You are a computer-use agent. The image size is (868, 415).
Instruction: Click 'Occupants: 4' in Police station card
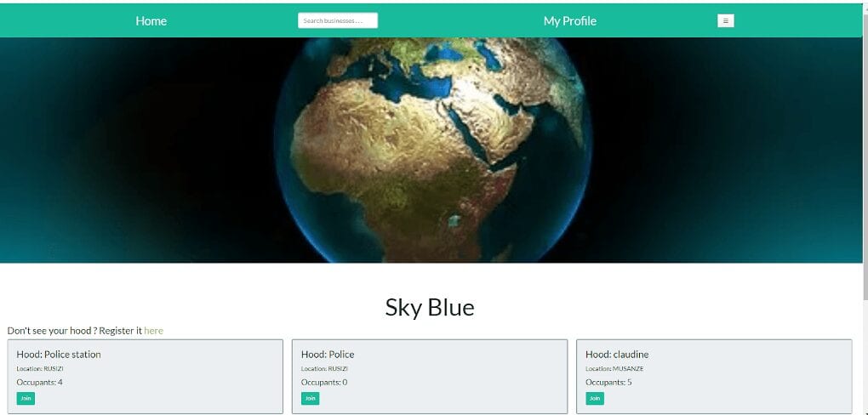click(x=39, y=382)
